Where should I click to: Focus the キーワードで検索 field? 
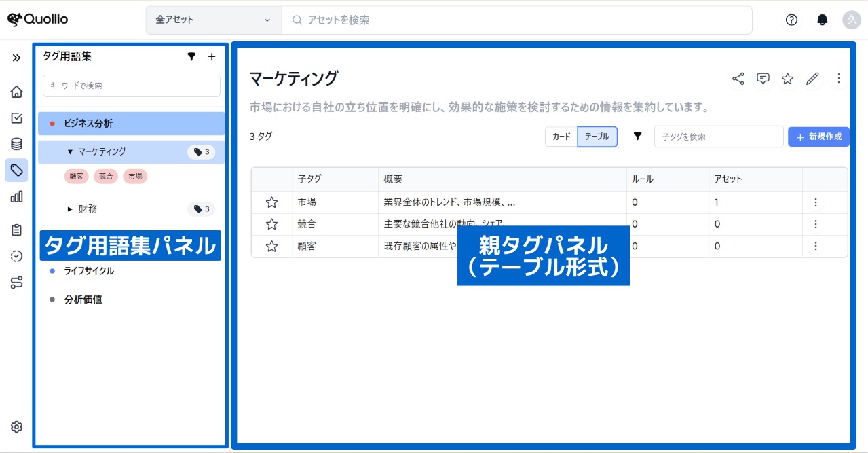coord(131,86)
